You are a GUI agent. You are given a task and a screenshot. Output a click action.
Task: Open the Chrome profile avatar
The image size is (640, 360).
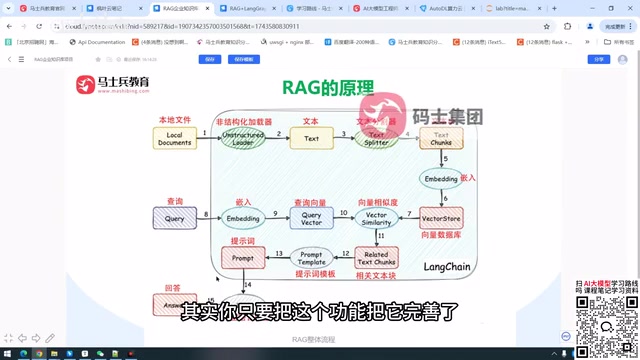(590, 26)
